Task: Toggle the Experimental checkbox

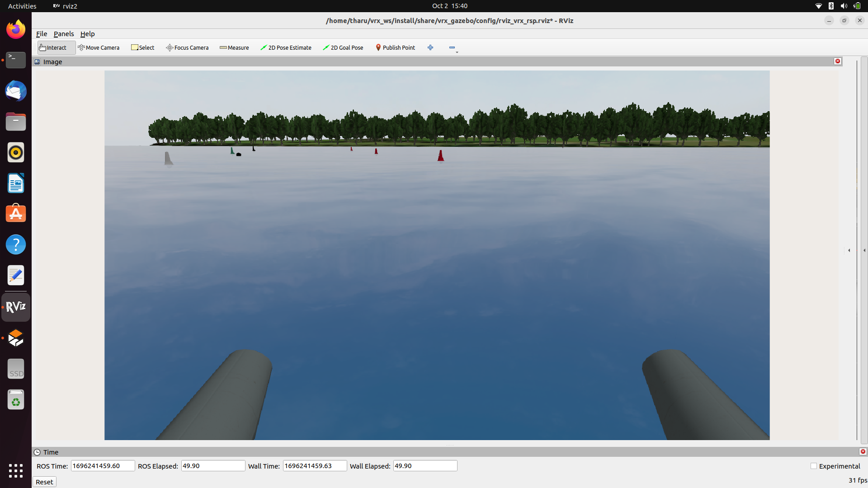Action: tap(814, 466)
